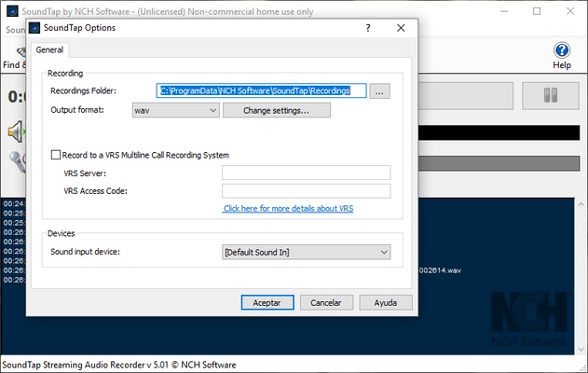
Task: Open the link for more details about VRS
Action: pyautogui.click(x=288, y=209)
